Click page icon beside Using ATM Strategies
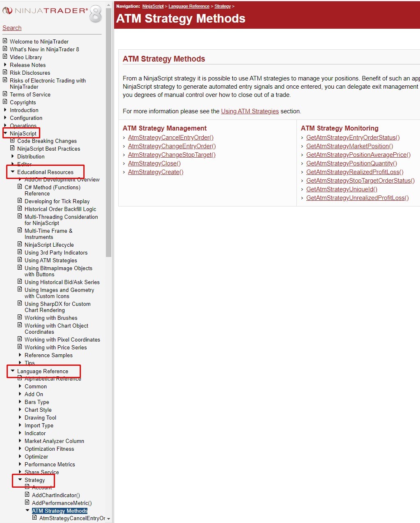The width and height of the screenshot is (420, 523). (x=20, y=260)
